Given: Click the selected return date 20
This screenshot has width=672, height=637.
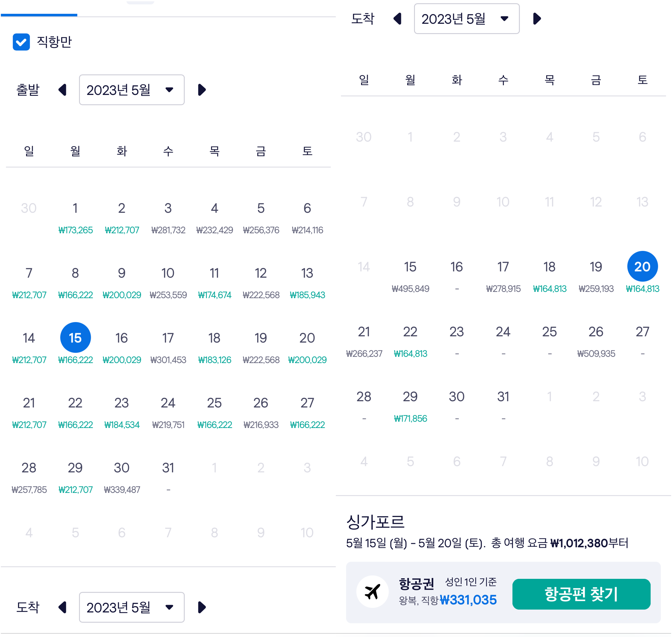Looking at the screenshot, I should tap(643, 266).
